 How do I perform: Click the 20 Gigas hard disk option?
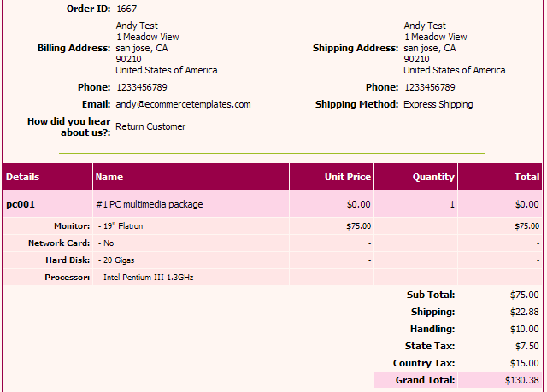tap(120, 260)
